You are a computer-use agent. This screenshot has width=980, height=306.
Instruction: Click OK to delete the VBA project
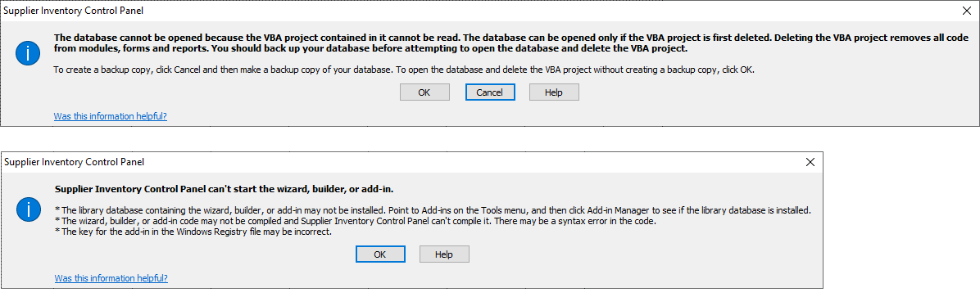424,92
